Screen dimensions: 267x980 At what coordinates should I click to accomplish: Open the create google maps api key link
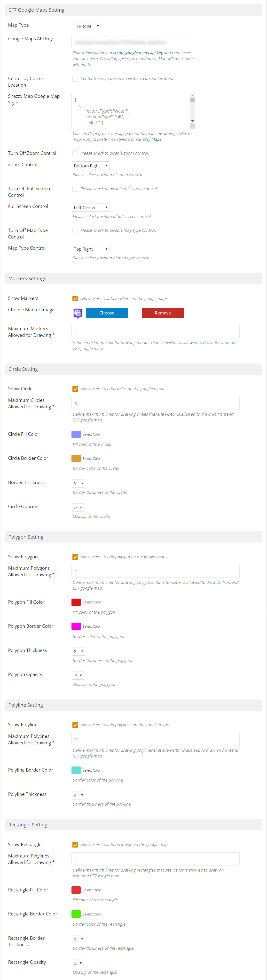[138, 53]
